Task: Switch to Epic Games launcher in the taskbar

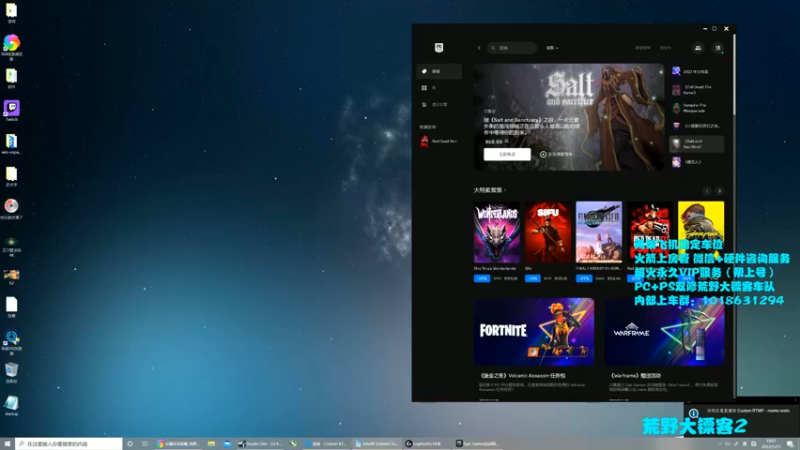Action: (478, 444)
